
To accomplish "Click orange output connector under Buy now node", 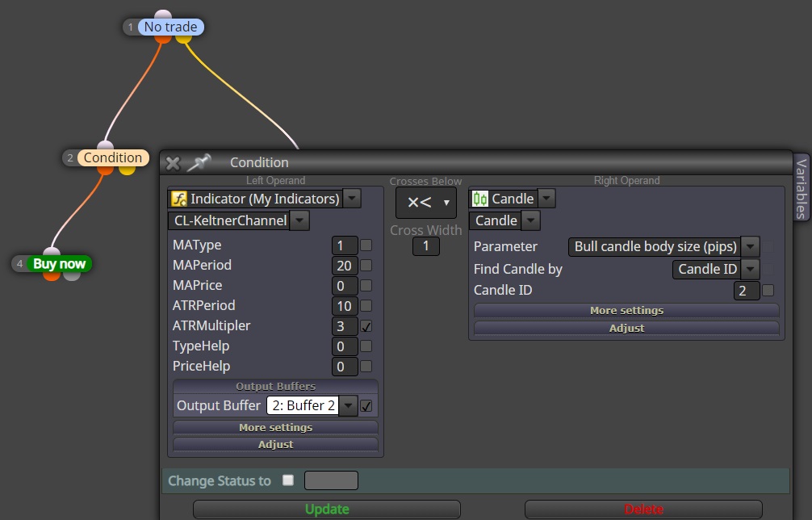I will pyautogui.click(x=52, y=275).
